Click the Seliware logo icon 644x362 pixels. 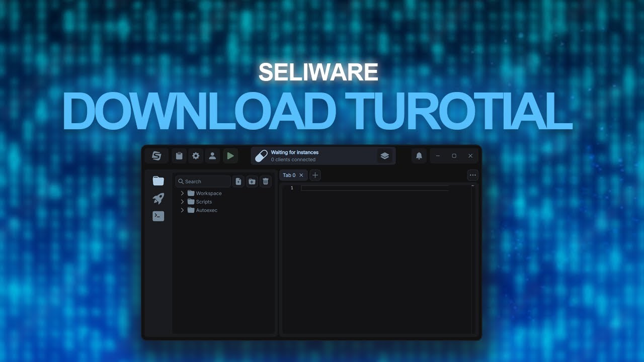click(156, 156)
